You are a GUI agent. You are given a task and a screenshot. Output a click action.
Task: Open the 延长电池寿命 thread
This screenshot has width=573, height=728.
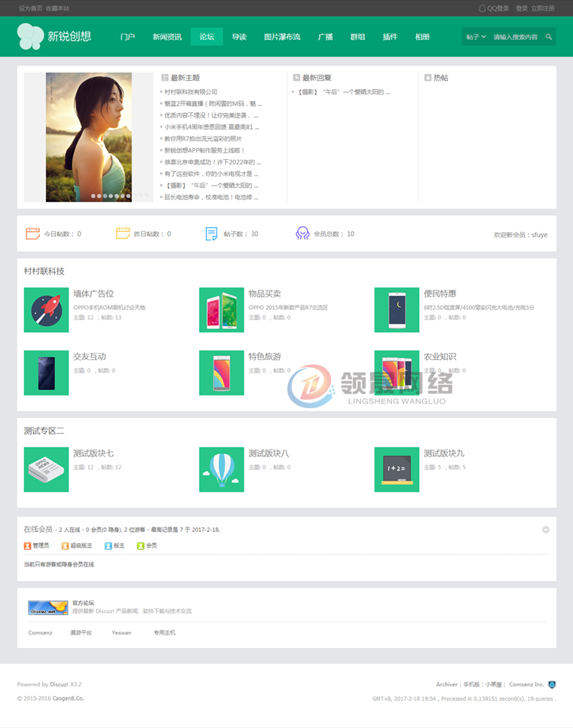tap(211, 198)
